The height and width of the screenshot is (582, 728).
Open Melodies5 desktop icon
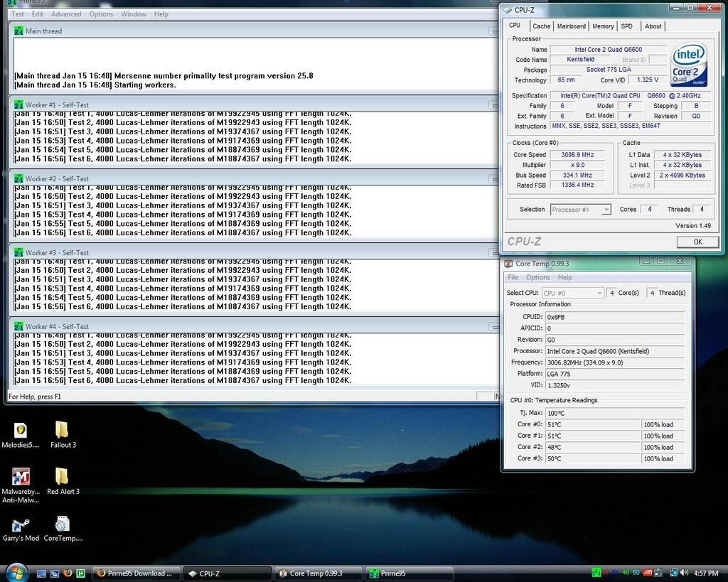coord(21,436)
